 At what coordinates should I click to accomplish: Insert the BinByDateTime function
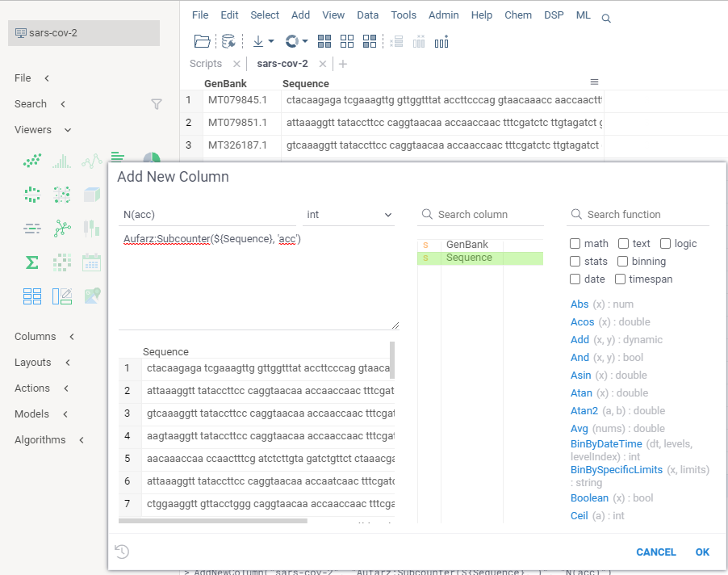click(606, 444)
